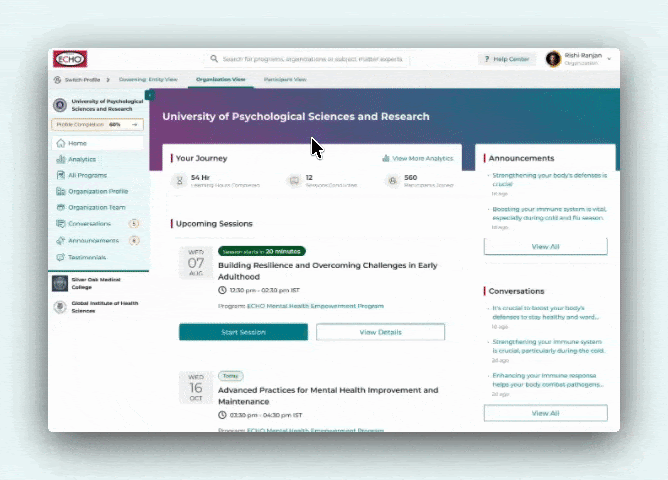The image size is (668, 480).
Task: Select Organization View tab
Action: coord(221,79)
